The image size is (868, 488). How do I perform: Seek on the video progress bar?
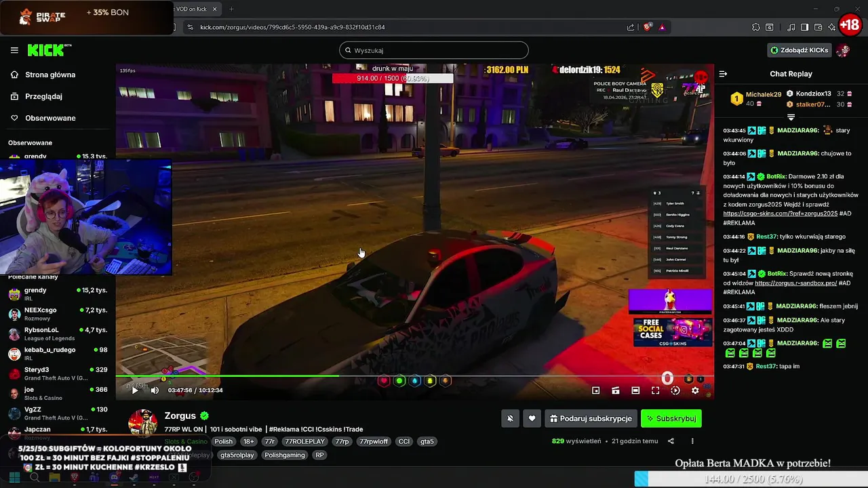click(x=414, y=376)
